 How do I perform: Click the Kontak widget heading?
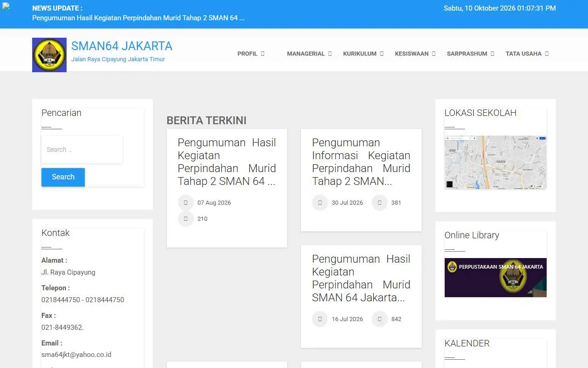point(56,233)
